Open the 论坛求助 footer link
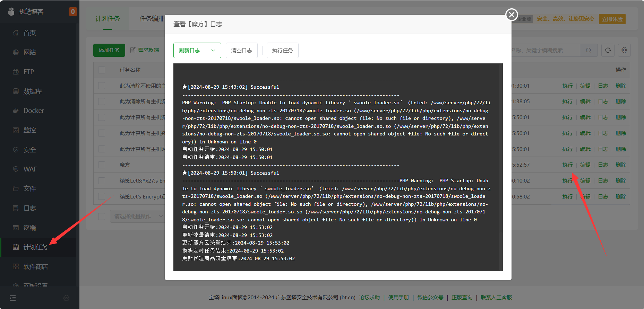 [x=369, y=298]
